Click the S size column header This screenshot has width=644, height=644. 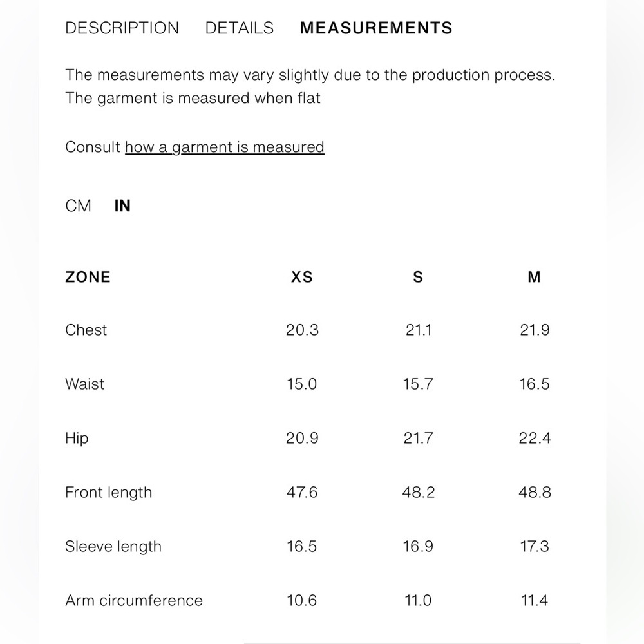click(418, 277)
